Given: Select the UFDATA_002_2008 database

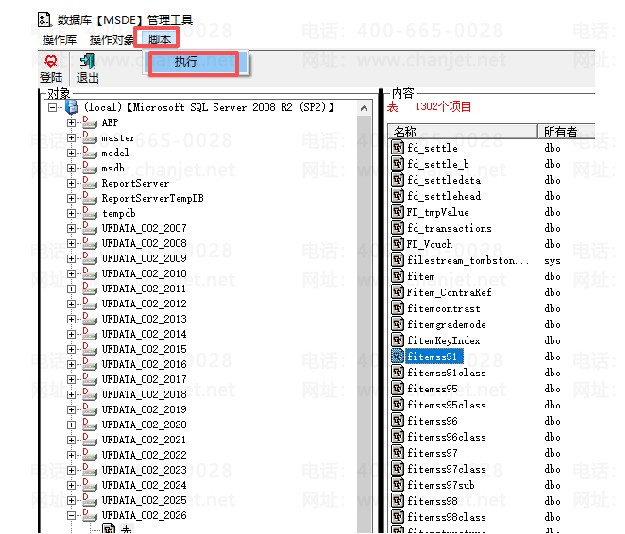Looking at the screenshot, I should (x=144, y=243).
